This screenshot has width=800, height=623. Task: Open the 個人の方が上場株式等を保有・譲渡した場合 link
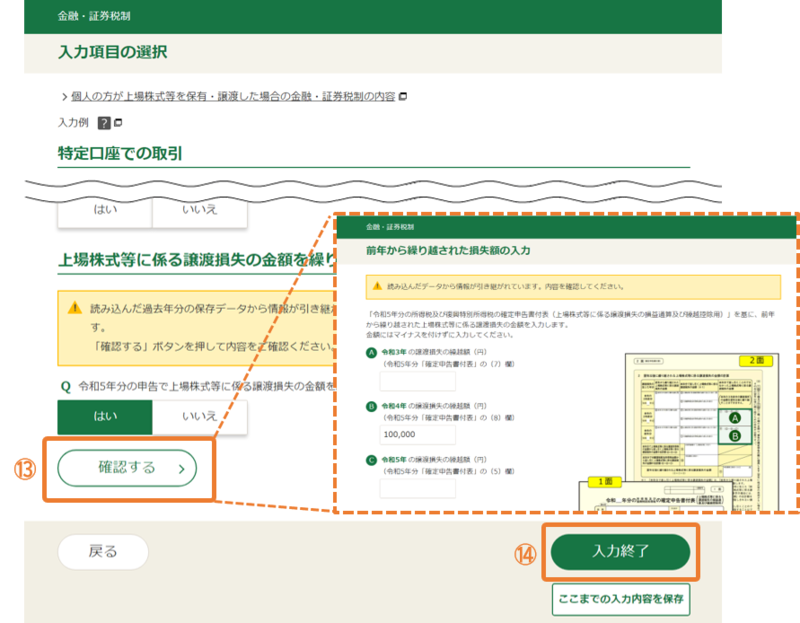click(x=232, y=97)
